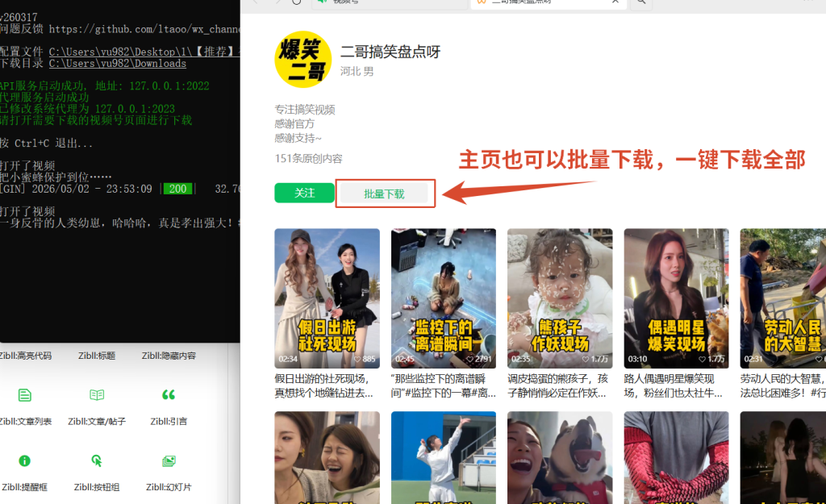Select the Zibll:文章/帖子 block icon
The image size is (826, 504).
pos(97,395)
